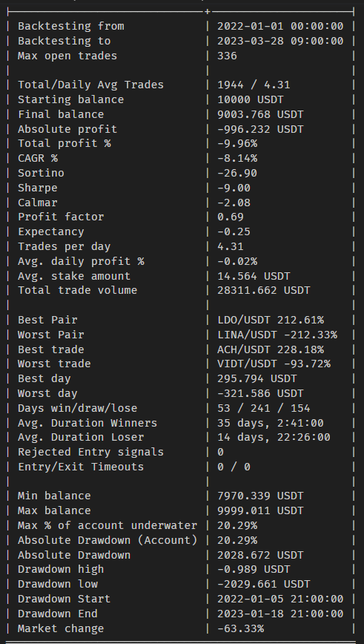364x644 pixels.
Task: Click the 'Sharpe' label
Action: [x=37, y=188]
